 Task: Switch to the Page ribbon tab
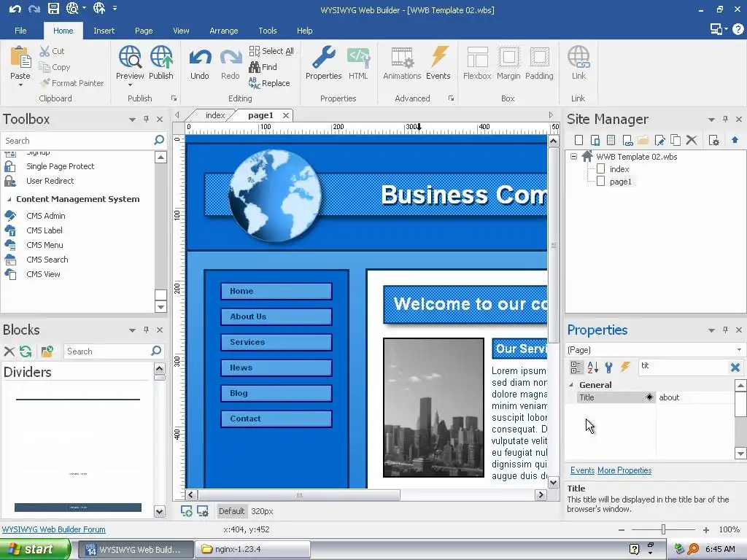pyautogui.click(x=144, y=31)
